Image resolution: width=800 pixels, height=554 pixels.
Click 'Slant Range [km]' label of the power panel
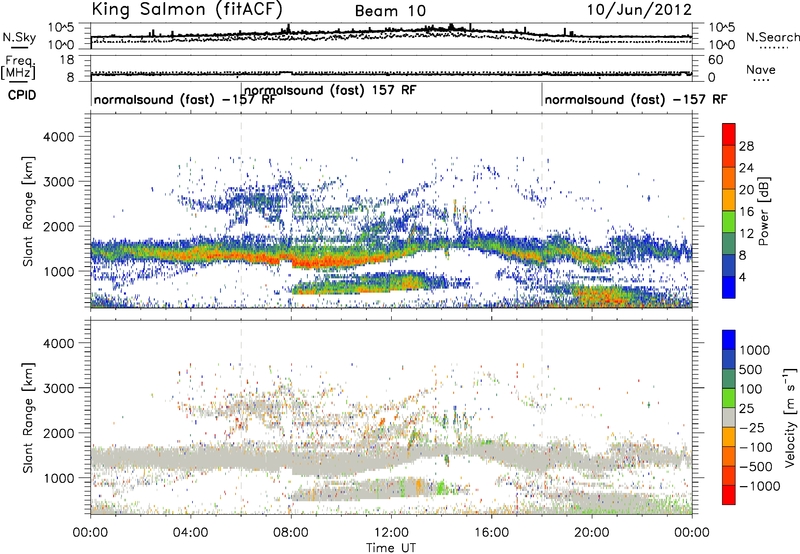(28, 211)
